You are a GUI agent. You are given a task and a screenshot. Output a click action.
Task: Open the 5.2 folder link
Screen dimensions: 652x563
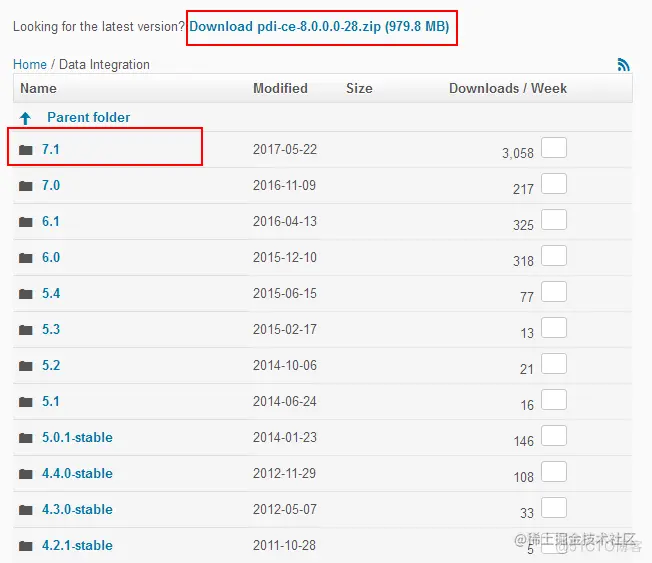[51, 365]
